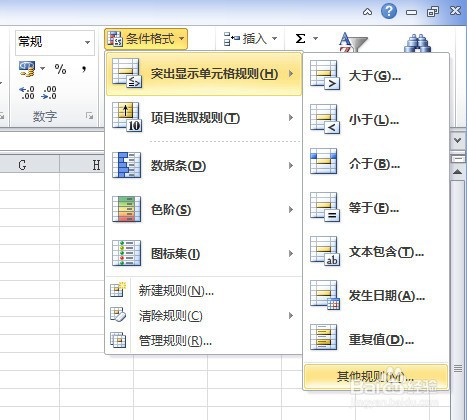Click the sort and filter icon
This screenshot has width=467, height=420.
[x=353, y=42]
